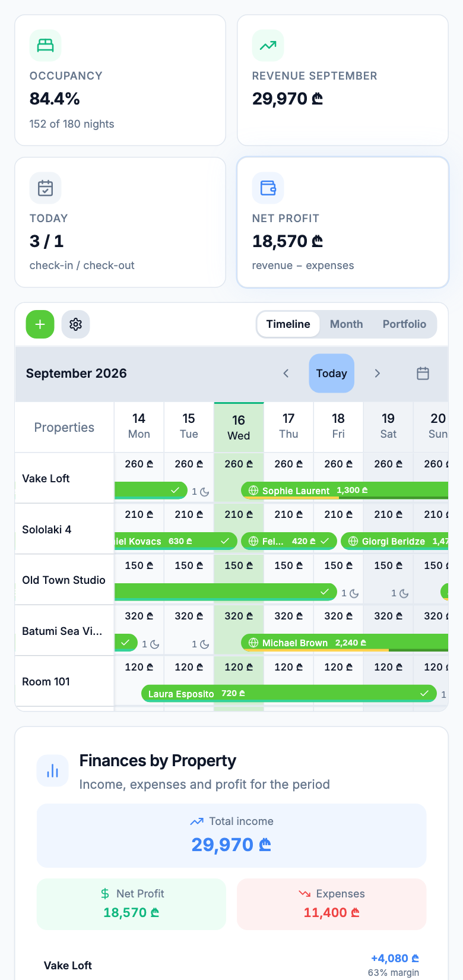Go to previous week with left chevron
Screen dimensions: 463x980
(x=286, y=374)
